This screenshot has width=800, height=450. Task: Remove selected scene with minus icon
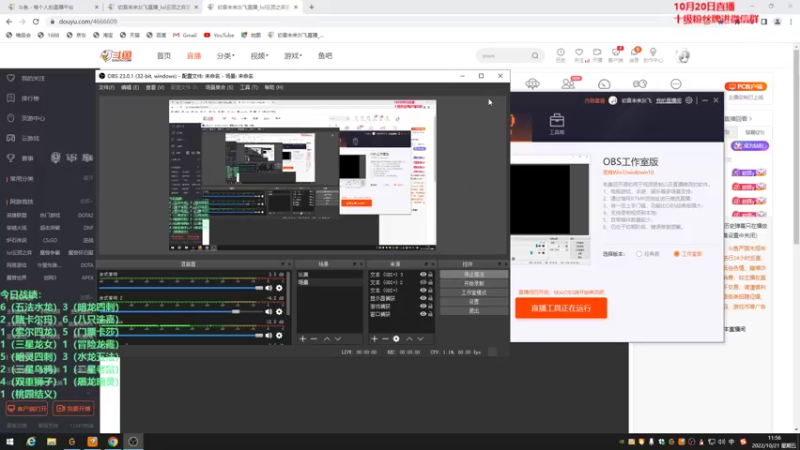pyautogui.click(x=314, y=339)
